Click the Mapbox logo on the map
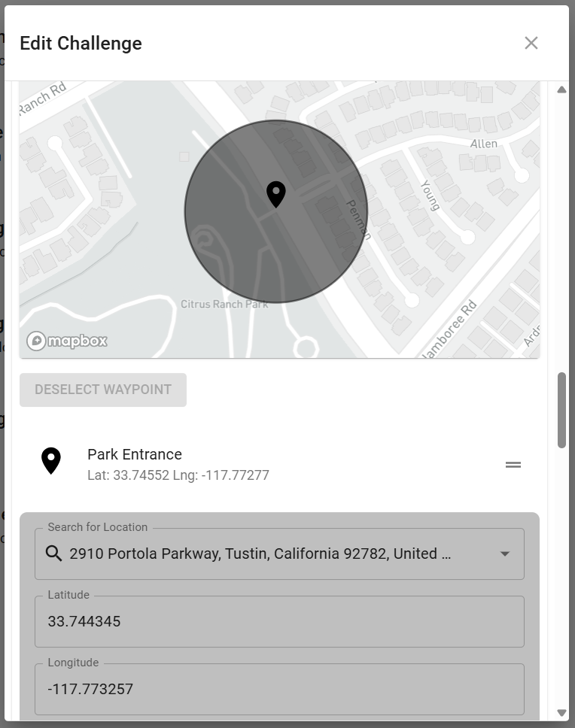The height and width of the screenshot is (728, 575). pos(67,341)
